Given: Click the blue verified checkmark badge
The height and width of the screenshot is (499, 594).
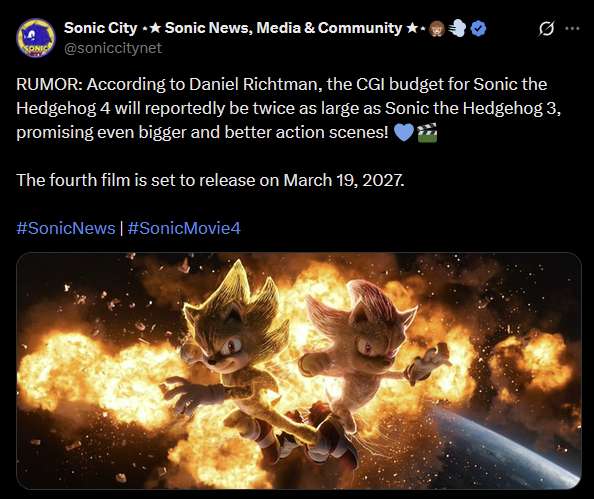Looking at the screenshot, I should pyautogui.click(x=478, y=29).
